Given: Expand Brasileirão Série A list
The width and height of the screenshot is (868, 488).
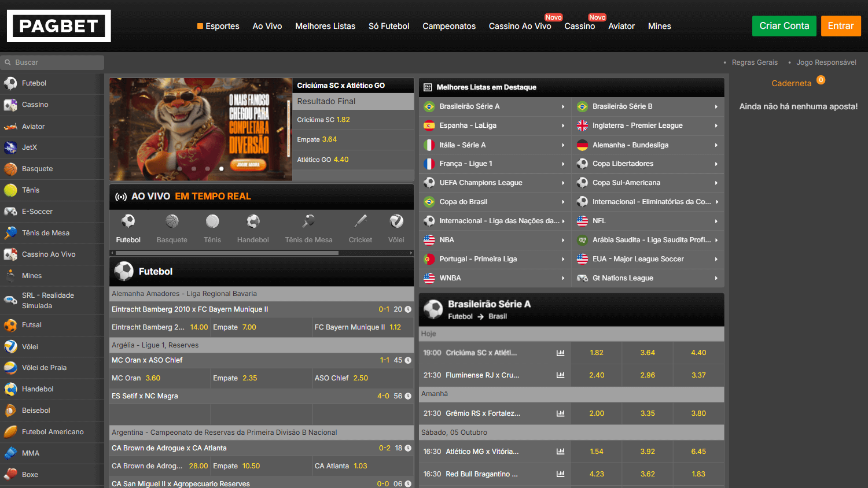Looking at the screenshot, I should click(x=495, y=106).
